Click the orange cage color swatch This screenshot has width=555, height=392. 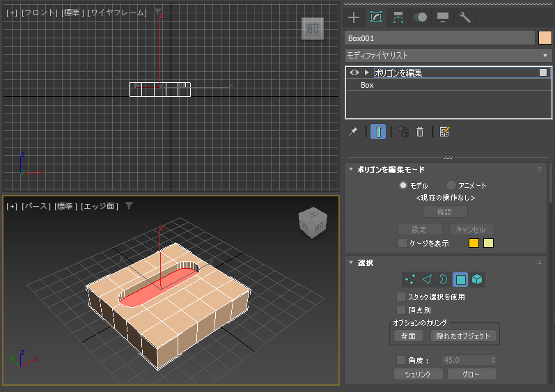tap(474, 244)
